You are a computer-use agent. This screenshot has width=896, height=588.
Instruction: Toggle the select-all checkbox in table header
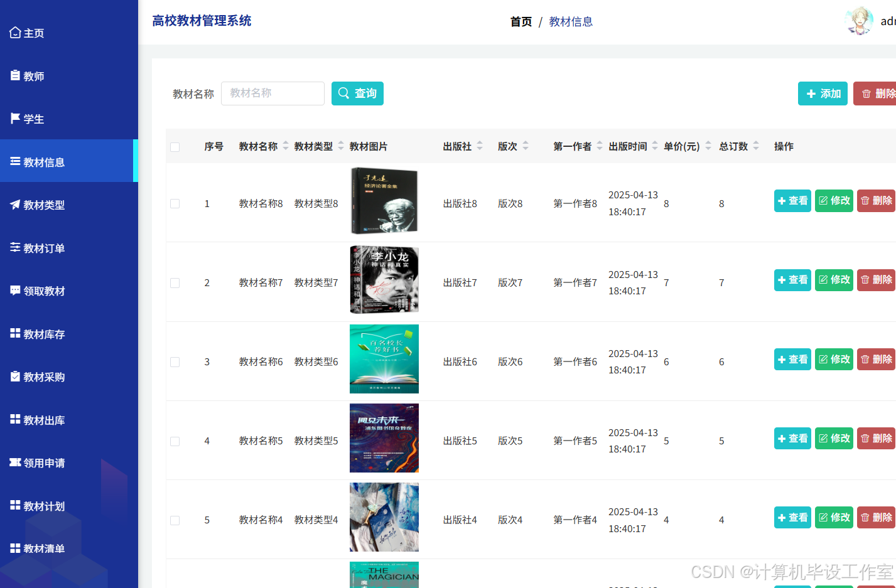point(175,147)
